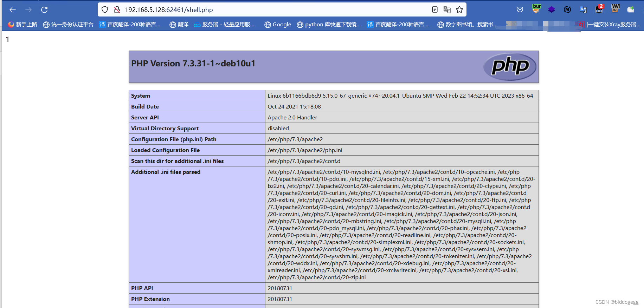Click the Server API row label

click(145, 118)
